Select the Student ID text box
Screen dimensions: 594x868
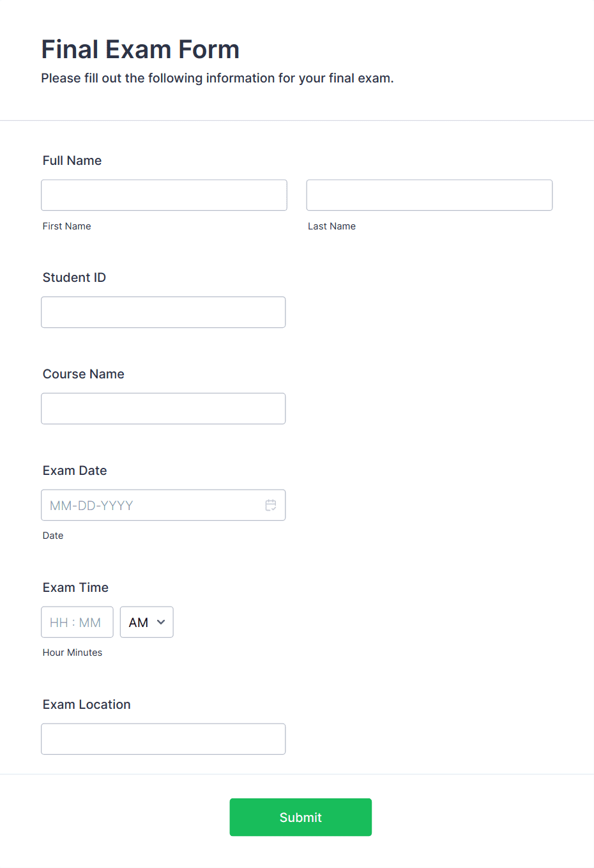pos(164,312)
